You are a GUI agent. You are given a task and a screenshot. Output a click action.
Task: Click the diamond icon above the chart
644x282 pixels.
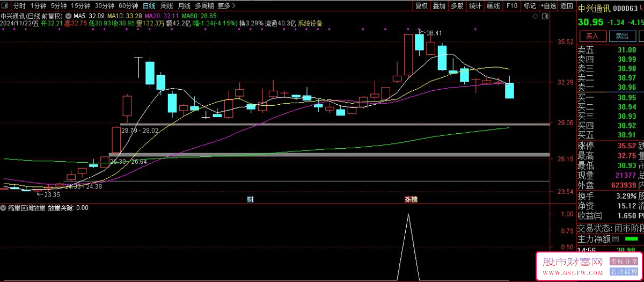point(536,17)
